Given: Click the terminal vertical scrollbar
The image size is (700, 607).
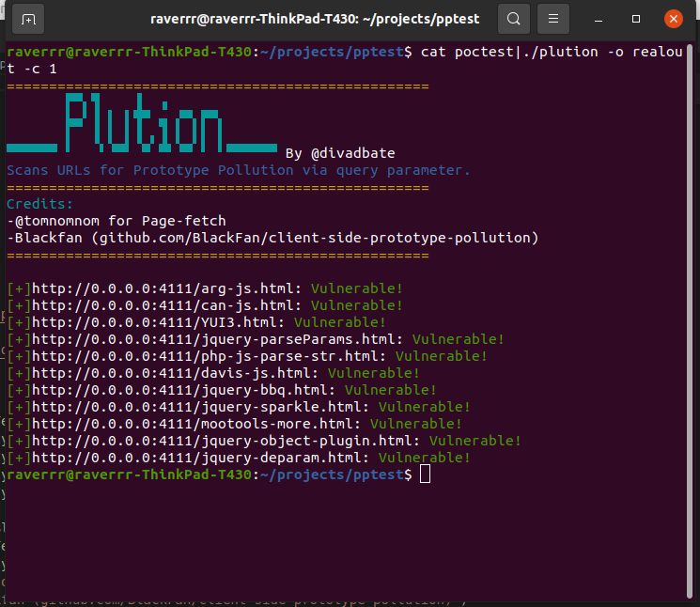Looking at the screenshot, I should click(690, 320).
